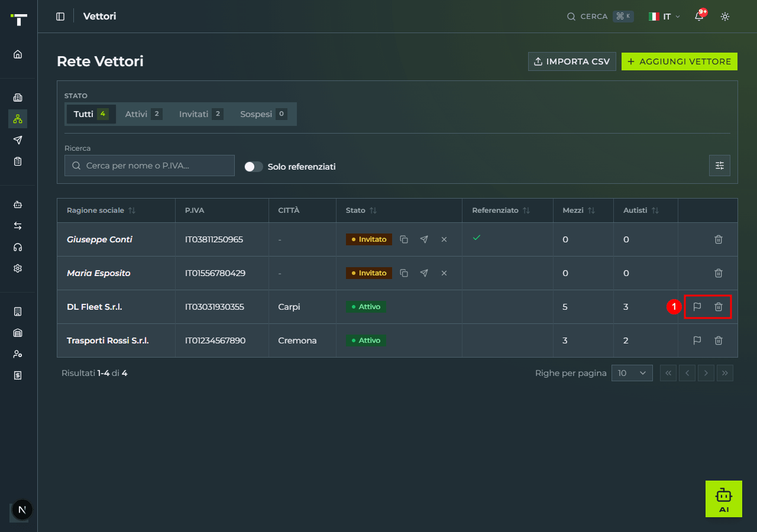Open the Righe per pagina dropdown

click(632, 373)
